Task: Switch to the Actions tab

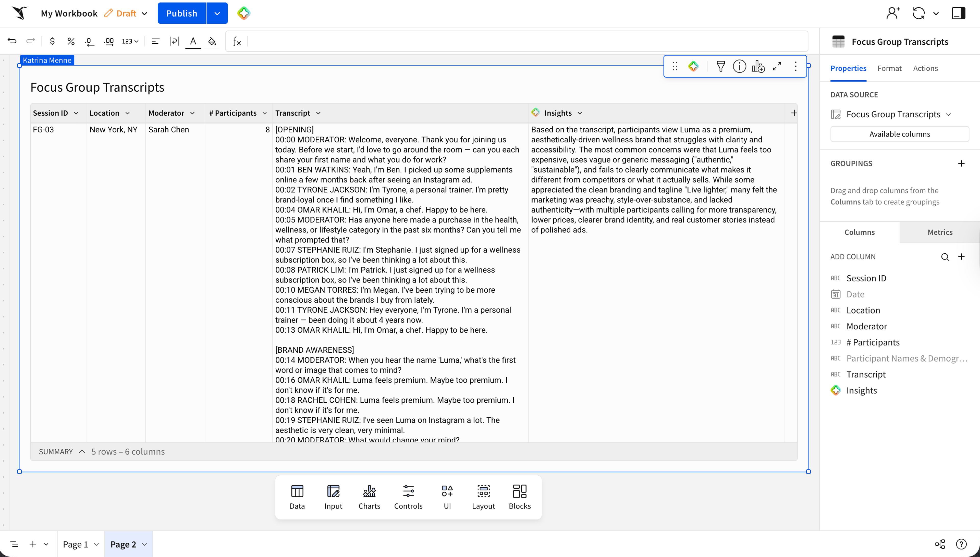Action: [x=925, y=68]
